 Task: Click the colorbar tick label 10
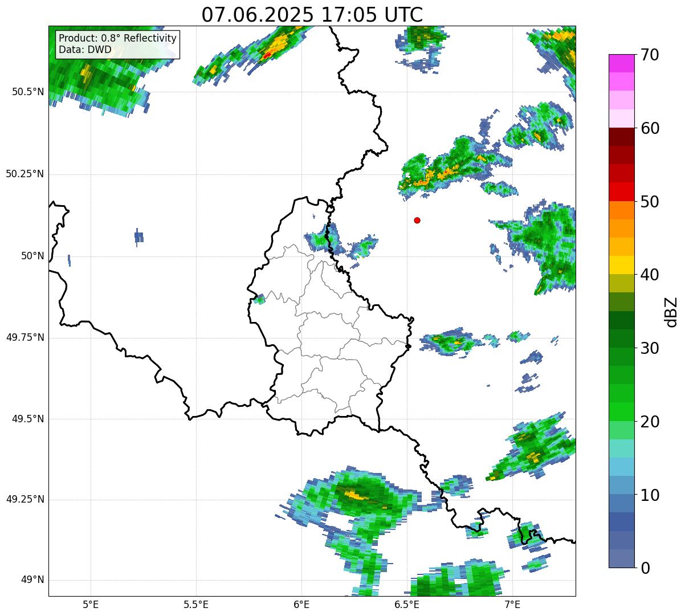tap(650, 495)
